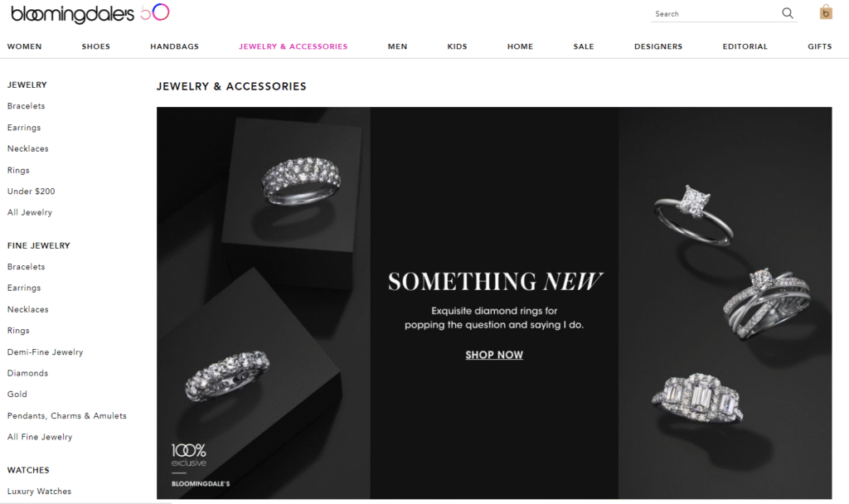Open Diamonds under Fine Jewelry

[x=27, y=373]
